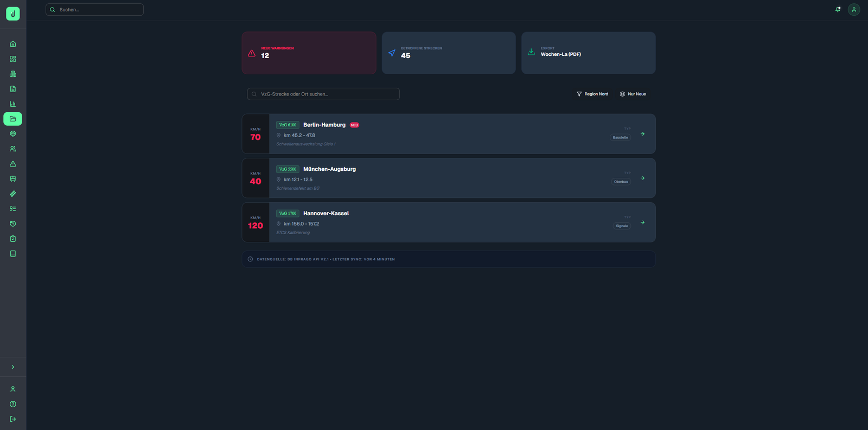Select the active folder sidebar item
The width and height of the screenshot is (868, 430).
point(13,119)
